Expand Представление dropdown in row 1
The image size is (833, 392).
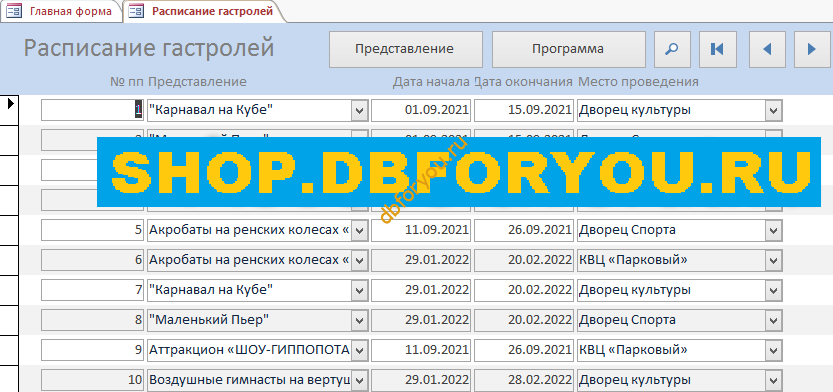360,110
